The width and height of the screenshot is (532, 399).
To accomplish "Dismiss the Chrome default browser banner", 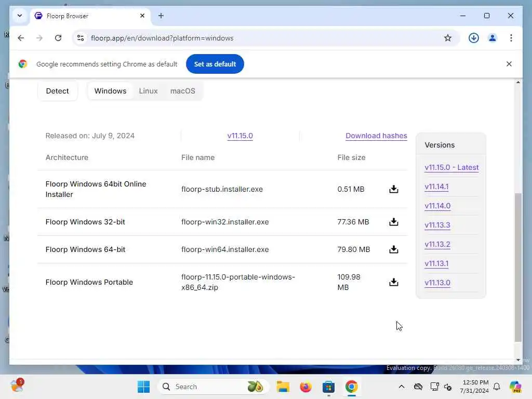I will pos(509,64).
